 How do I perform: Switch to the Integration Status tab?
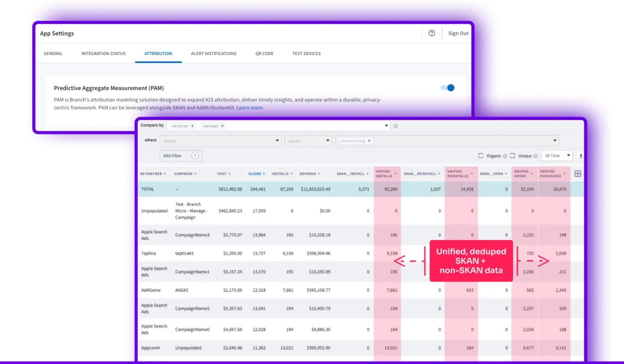(x=104, y=54)
